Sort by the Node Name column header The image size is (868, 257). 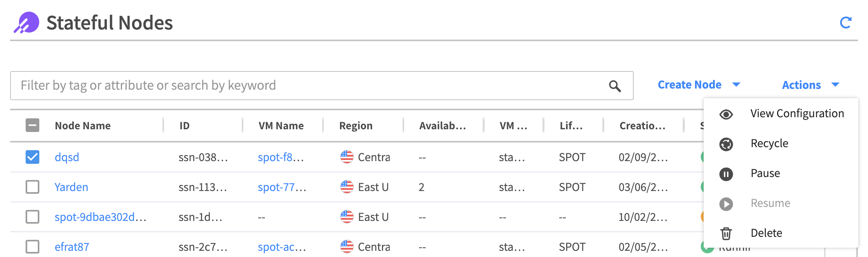[x=83, y=126]
